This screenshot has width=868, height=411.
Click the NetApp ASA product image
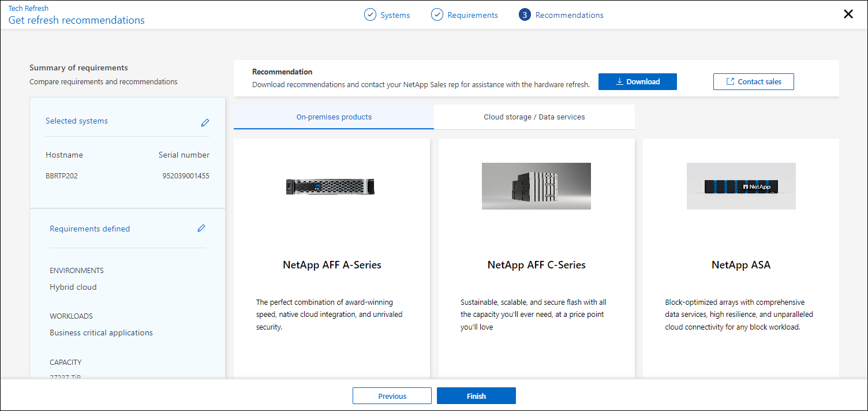click(x=741, y=186)
